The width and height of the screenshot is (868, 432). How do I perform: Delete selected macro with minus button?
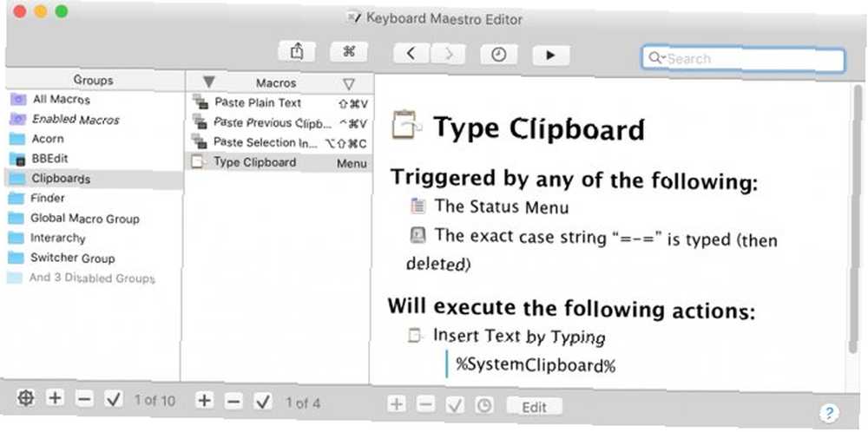tap(234, 401)
